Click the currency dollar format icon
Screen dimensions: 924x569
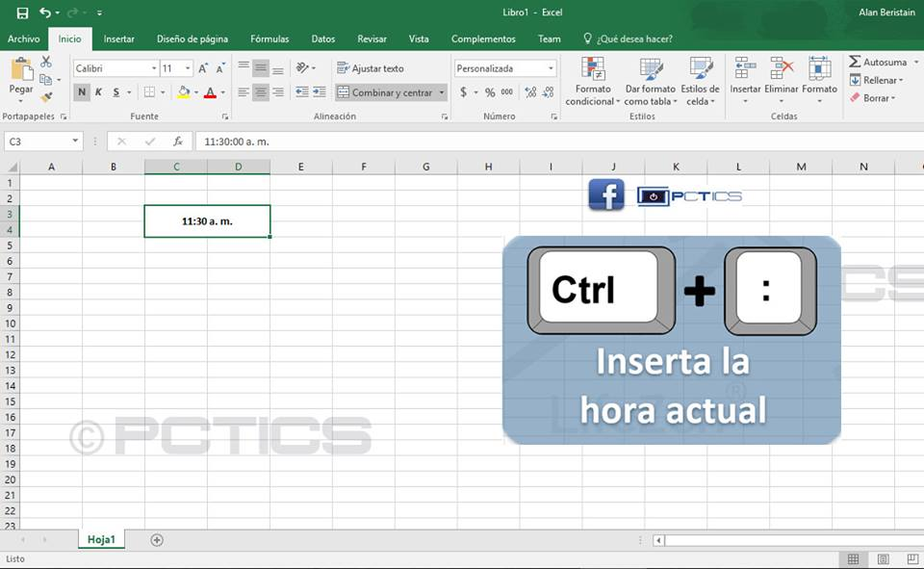(x=464, y=92)
